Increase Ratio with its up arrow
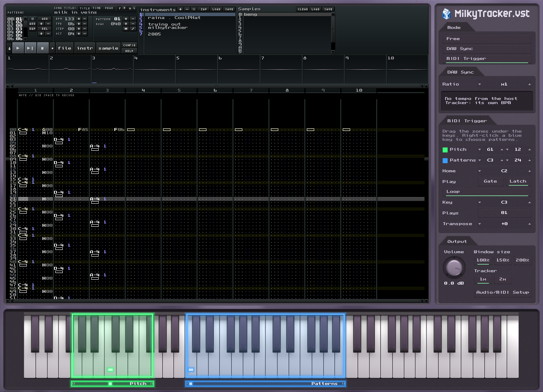 pos(529,84)
